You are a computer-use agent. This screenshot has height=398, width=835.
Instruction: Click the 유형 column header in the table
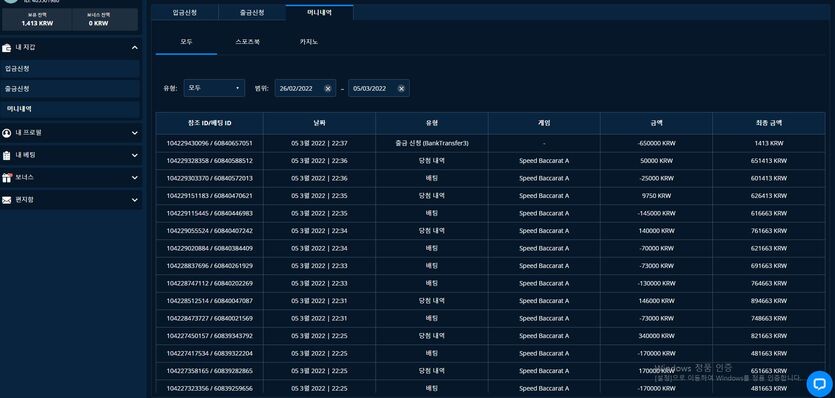pos(432,123)
